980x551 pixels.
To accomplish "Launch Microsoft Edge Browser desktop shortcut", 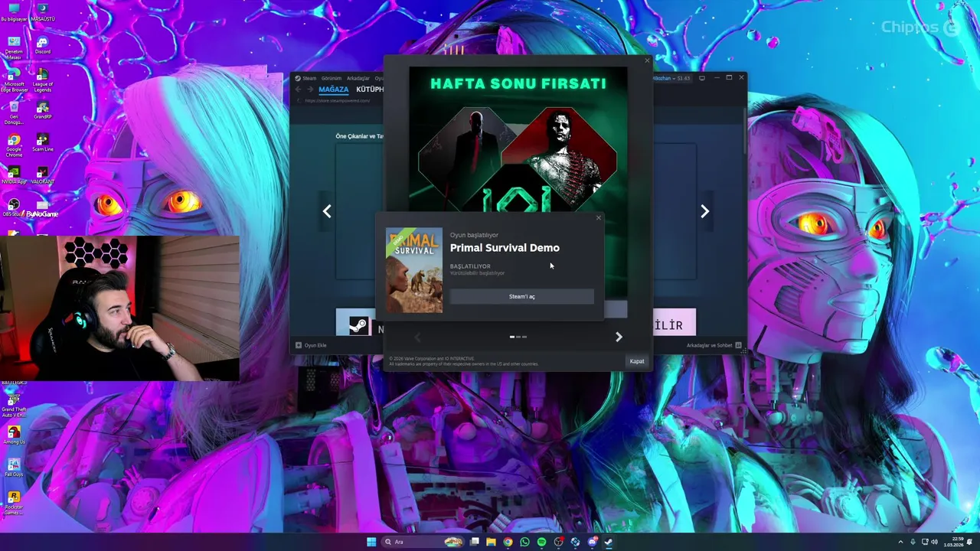I will [x=14, y=81].
